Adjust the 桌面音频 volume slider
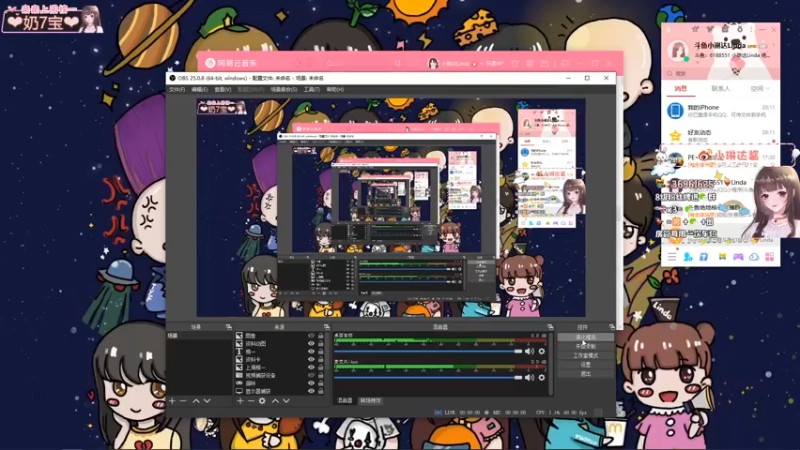 [428, 352]
